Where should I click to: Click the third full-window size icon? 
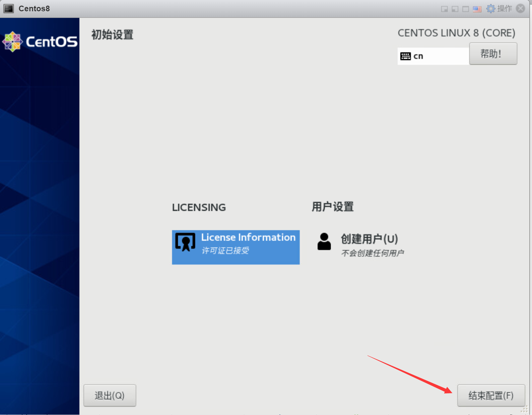[466, 9]
